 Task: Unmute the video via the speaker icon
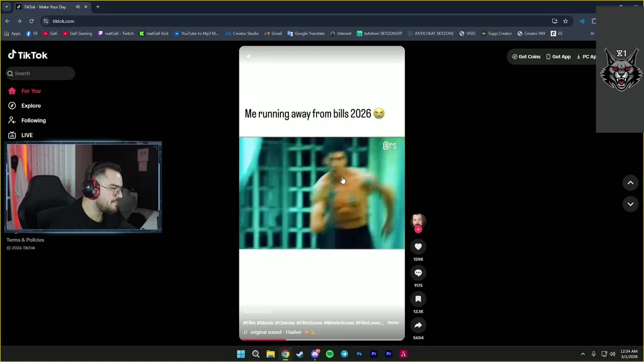pos(249,57)
